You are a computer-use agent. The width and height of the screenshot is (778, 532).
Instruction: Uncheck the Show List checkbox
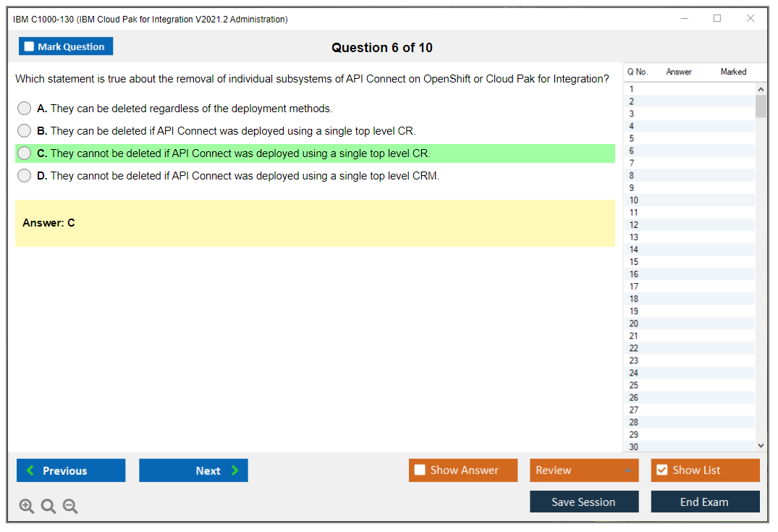click(661, 470)
